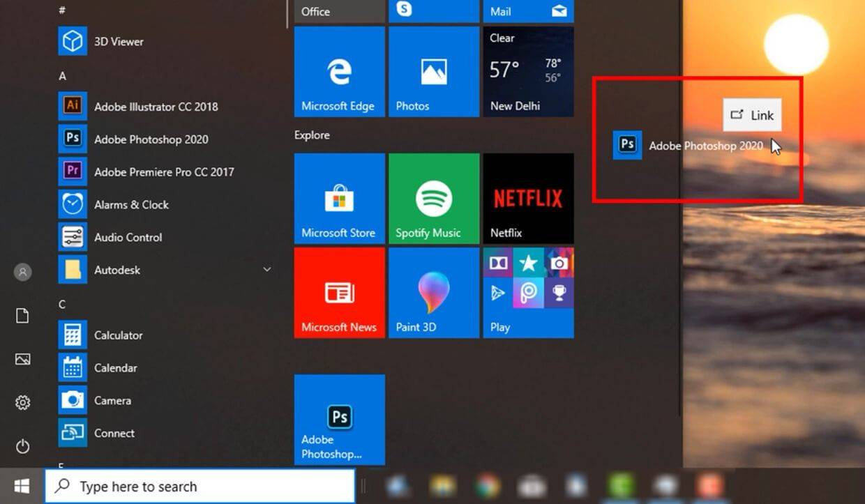This screenshot has width=865, height=504.
Task: Jump to letter C section header
Action: click(x=62, y=304)
